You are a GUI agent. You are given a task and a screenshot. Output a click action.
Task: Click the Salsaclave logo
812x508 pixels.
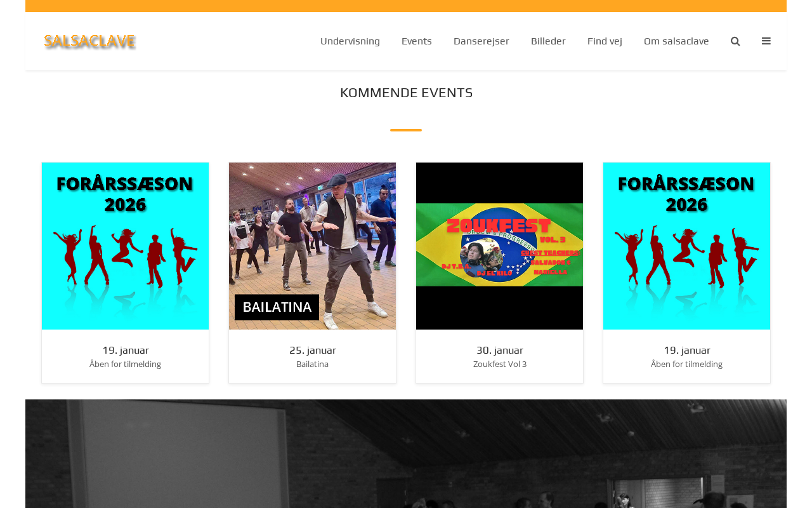89,41
